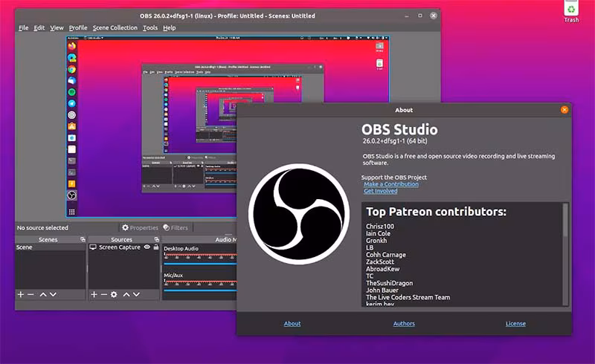Click contributor name 'TheSushiDragon'
This screenshot has width=595, height=364.
[389, 283]
